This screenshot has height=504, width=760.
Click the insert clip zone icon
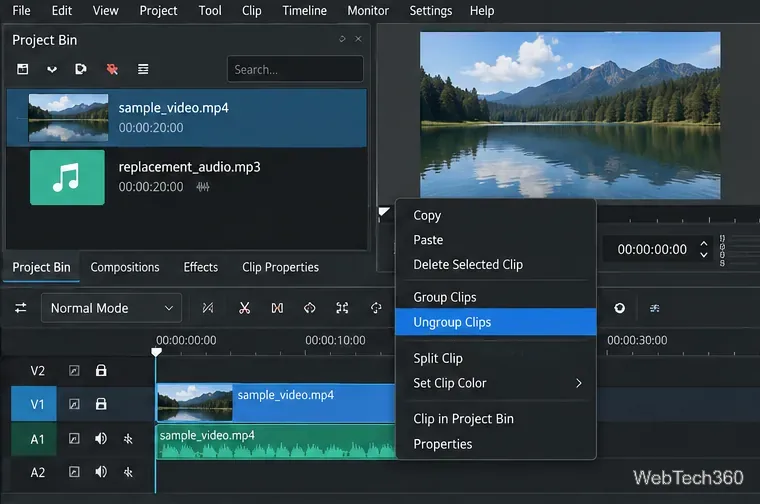(x=309, y=308)
